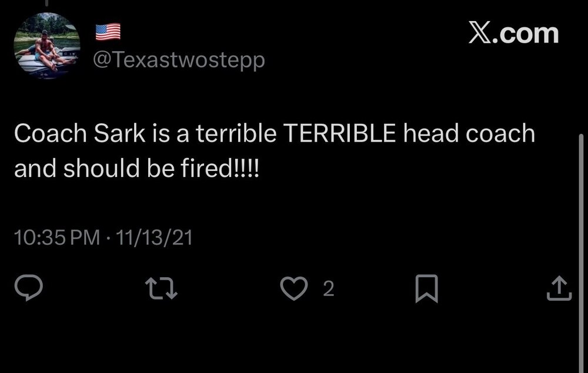Reply to the Coach Sark tweet
This screenshot has height=373, width=588.
tap(28, 288)
